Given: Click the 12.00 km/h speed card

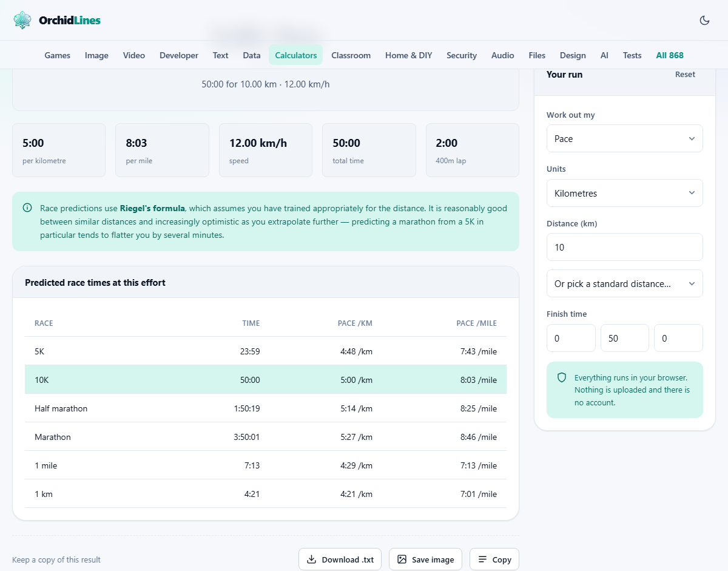Looking at the screenshot, I should (266, 150).
